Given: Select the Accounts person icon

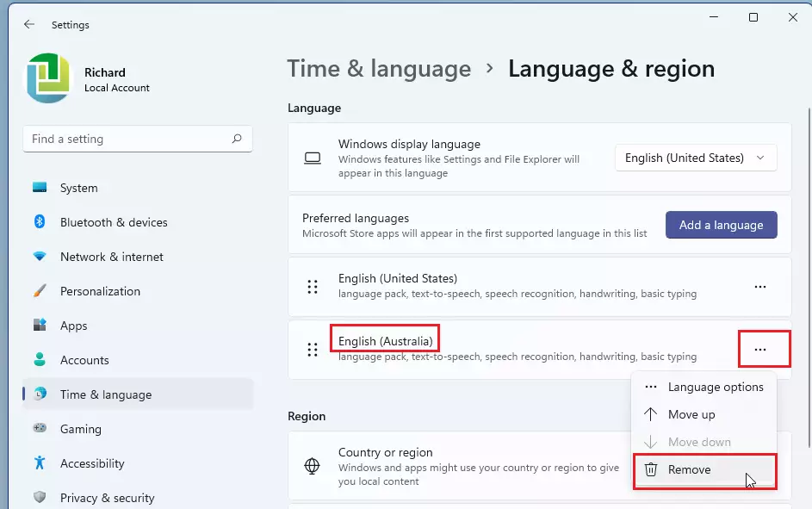Looking at the screenshot, I should (40, 359).
